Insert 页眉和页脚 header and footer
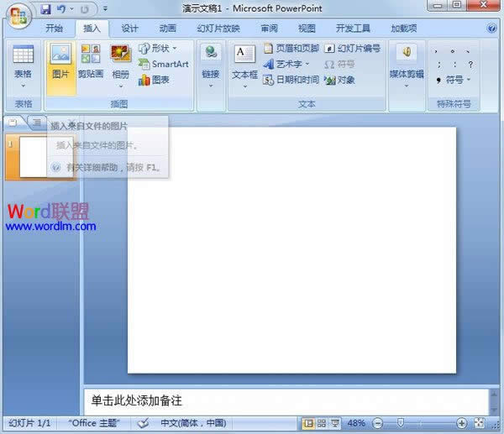Screen dimensions: 504x434 click(x=291, y=48)
